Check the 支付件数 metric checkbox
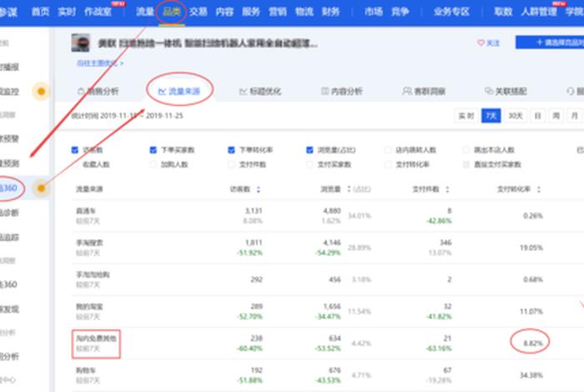The height and width of the screenshot is (392, 584). pyautogui.click(x=231, y=164)
